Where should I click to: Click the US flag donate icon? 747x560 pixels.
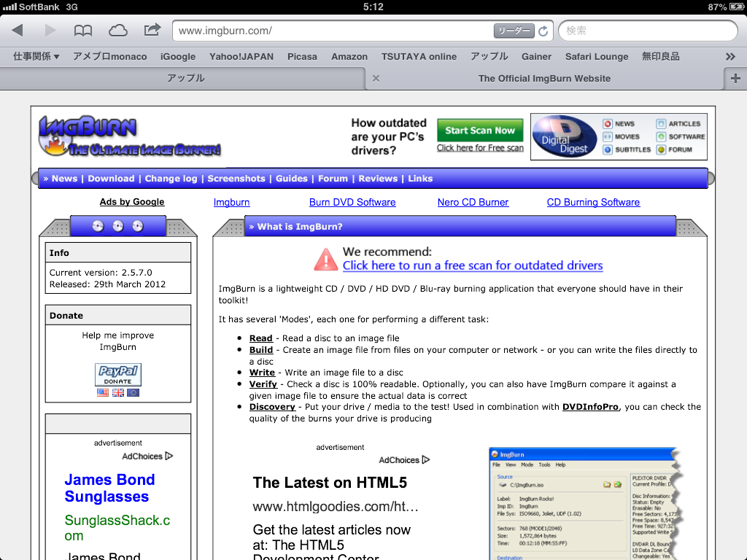[x=102, y=393]
